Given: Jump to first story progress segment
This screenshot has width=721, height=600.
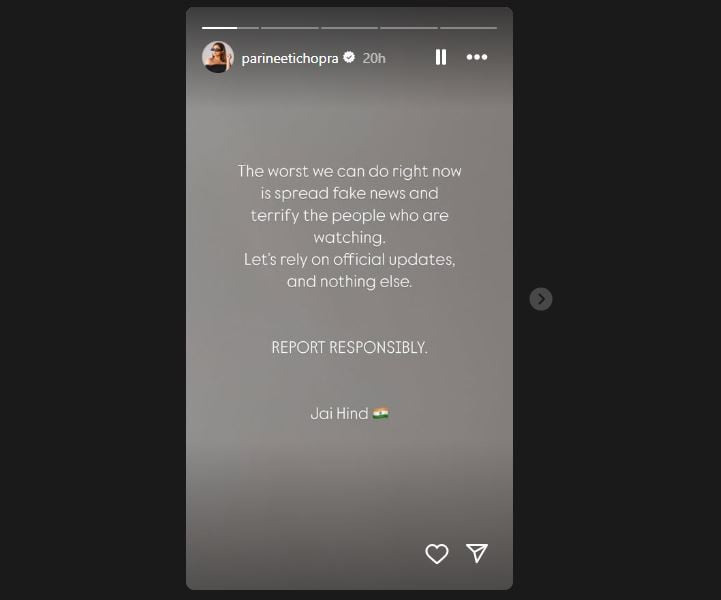Looking at the screenshot, I should pyautogui.click(x=230, y=28).
